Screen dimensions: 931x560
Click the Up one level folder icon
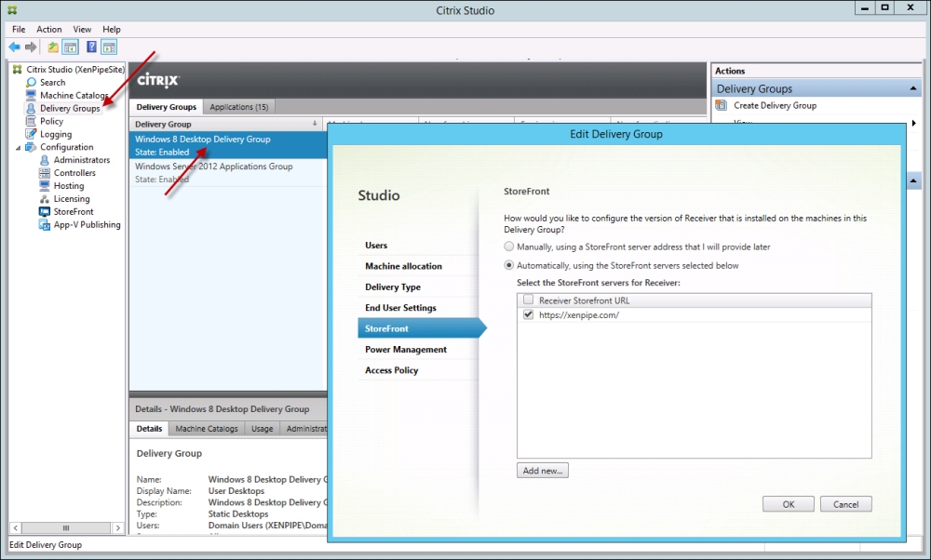(x=53, y=47)
